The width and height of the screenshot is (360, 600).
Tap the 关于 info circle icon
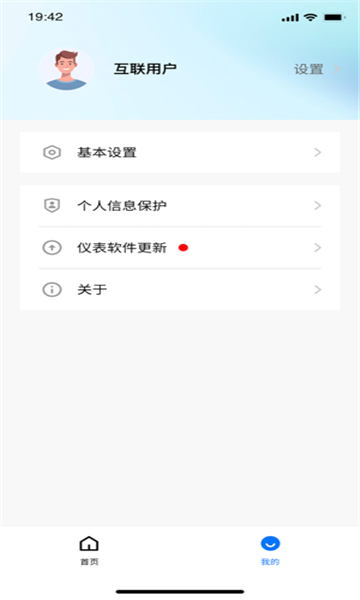(52, 290)
